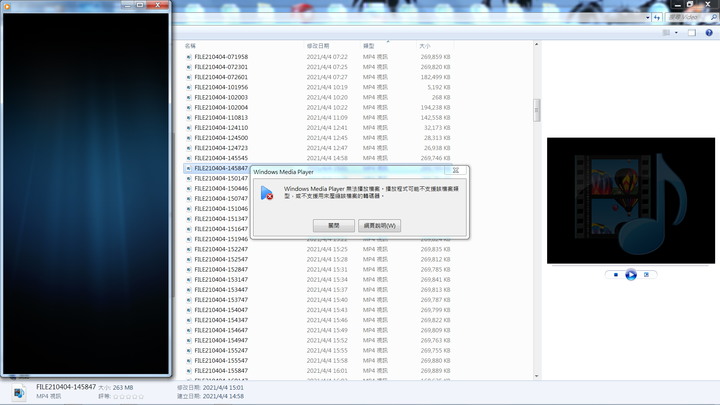Image resolution: width=720 pixels, height=405 pixels.
Task: Click the play button in preview pane
Action: 631,275
